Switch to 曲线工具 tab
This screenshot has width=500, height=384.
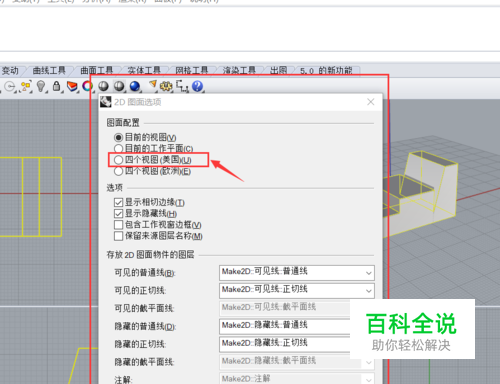pyautogui.click(x=49, y=71)
